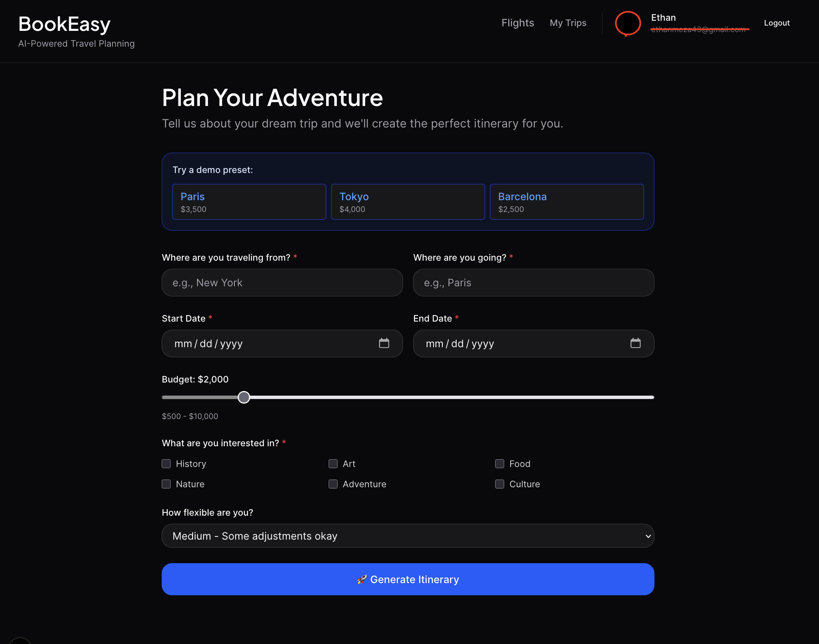
Task: Click Ethan's profile avatar circle
Action: 628,23
